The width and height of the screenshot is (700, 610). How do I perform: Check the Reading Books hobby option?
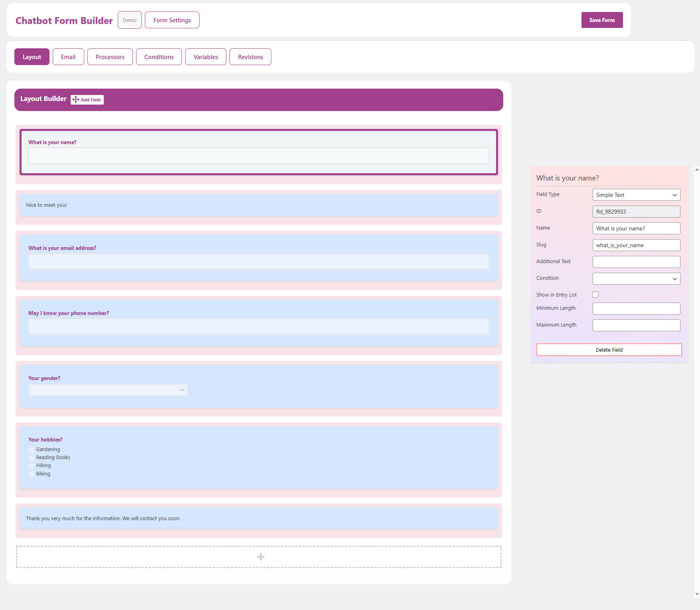click(x=32, y=457)
